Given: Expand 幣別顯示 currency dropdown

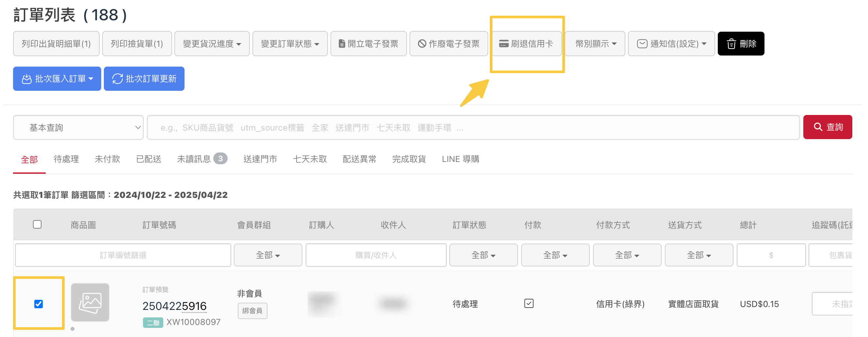Looking at the screenshot, I should 595,44.
